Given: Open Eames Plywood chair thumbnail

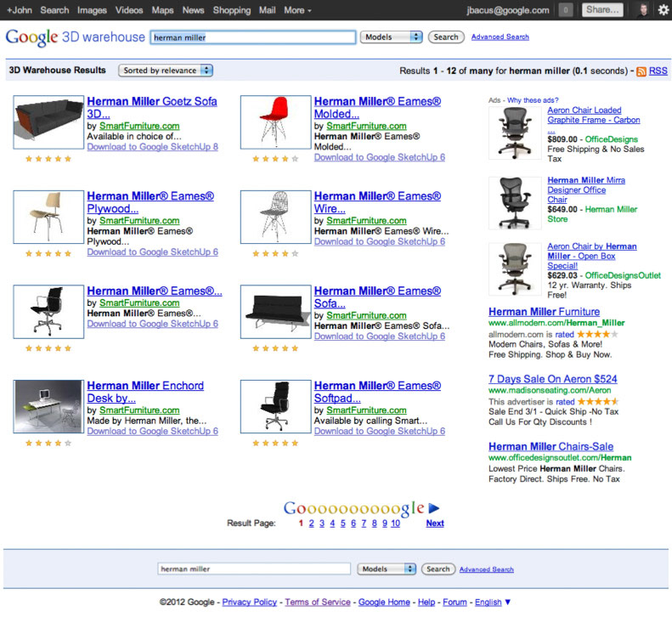Looking at the screenshot, I should click(x=48, y=217).
